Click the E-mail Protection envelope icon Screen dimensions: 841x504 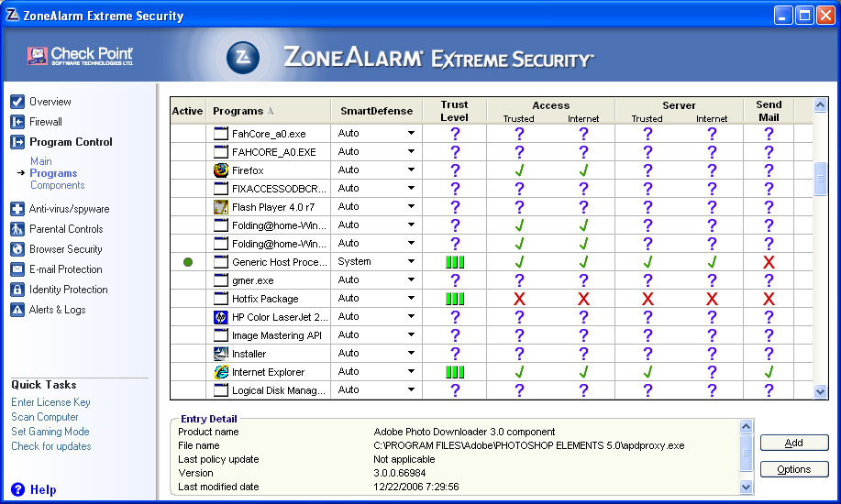pos(17,269)
